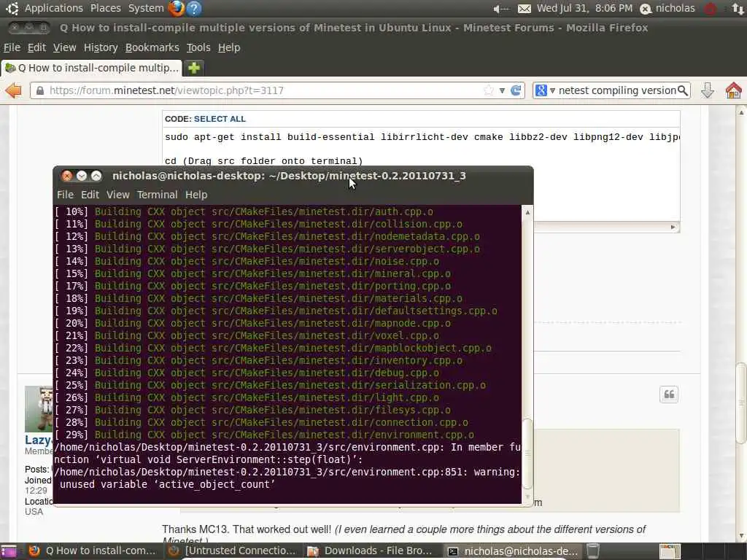Click the Ubuntu logo beside Applications
The width and height of the screenshot is (747, 560).
[12, 8]
